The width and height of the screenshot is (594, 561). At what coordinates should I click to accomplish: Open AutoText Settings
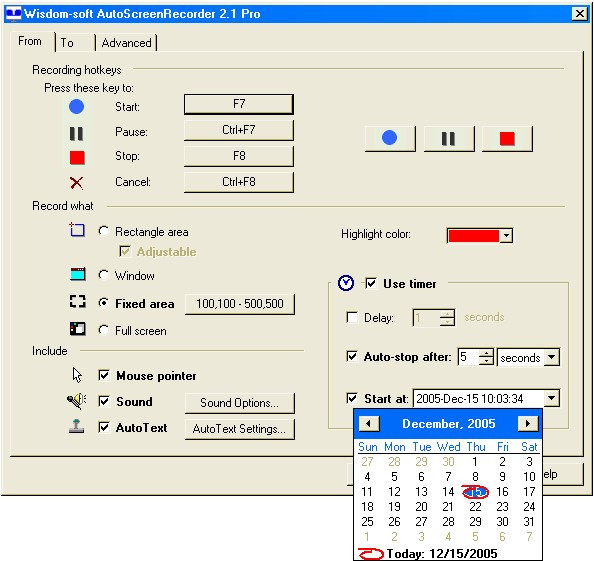[x=240, y=429]
